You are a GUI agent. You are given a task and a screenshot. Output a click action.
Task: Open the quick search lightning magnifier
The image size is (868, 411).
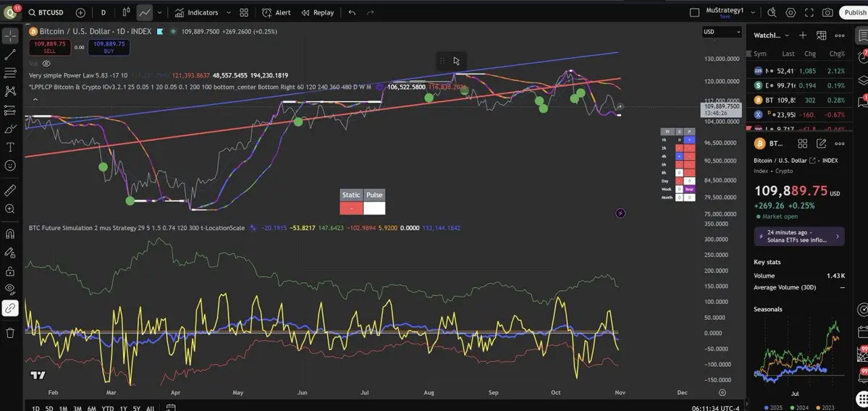coord(772,12)
